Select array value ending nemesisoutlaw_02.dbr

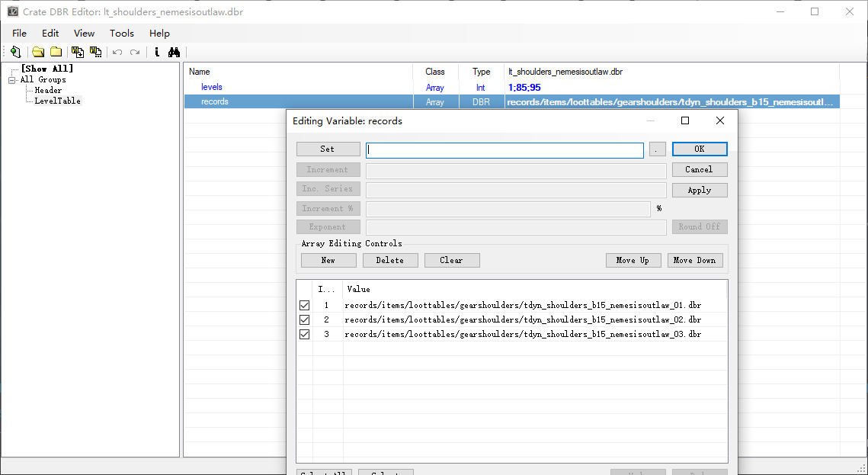523,319
